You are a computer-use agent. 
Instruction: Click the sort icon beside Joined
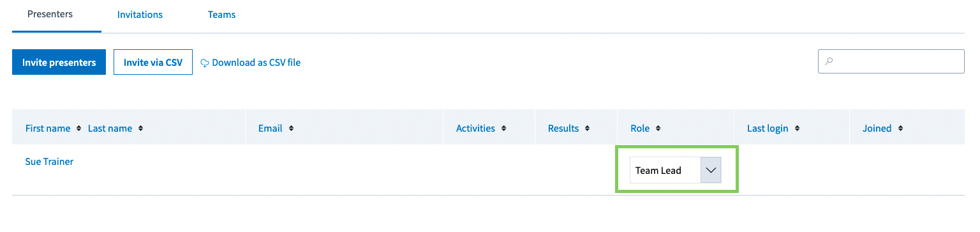coord(900,128)
